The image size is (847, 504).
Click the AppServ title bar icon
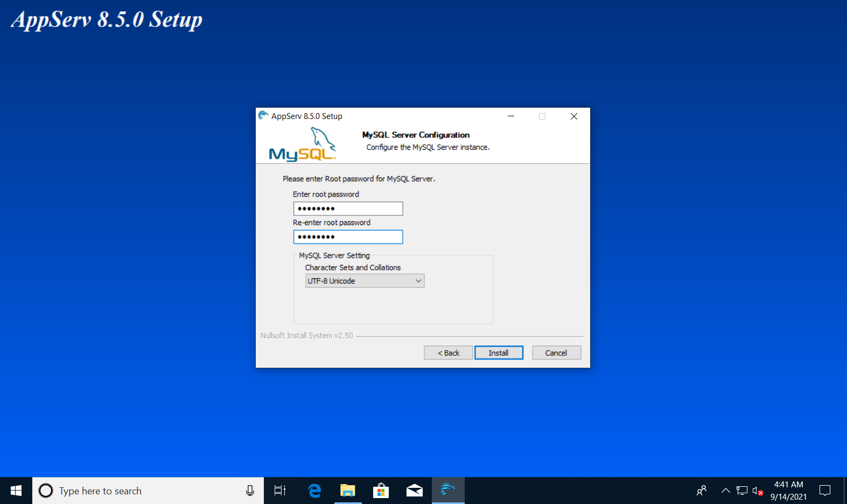click(263, 116)
